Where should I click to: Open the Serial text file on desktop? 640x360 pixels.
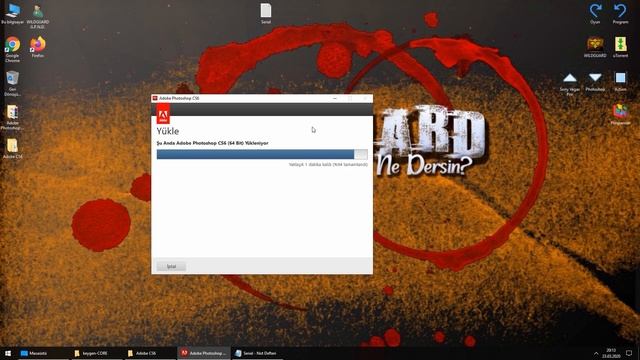[x=266, y=13]
